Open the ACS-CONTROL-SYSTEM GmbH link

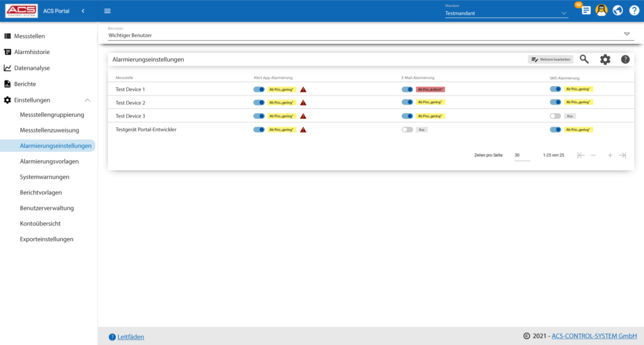(x=594, y=336)
